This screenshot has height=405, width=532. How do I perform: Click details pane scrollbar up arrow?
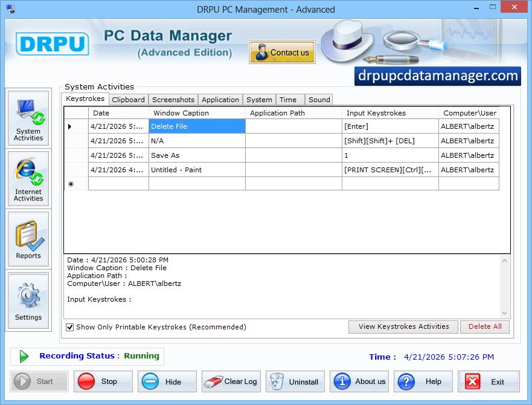pos(504,261)
